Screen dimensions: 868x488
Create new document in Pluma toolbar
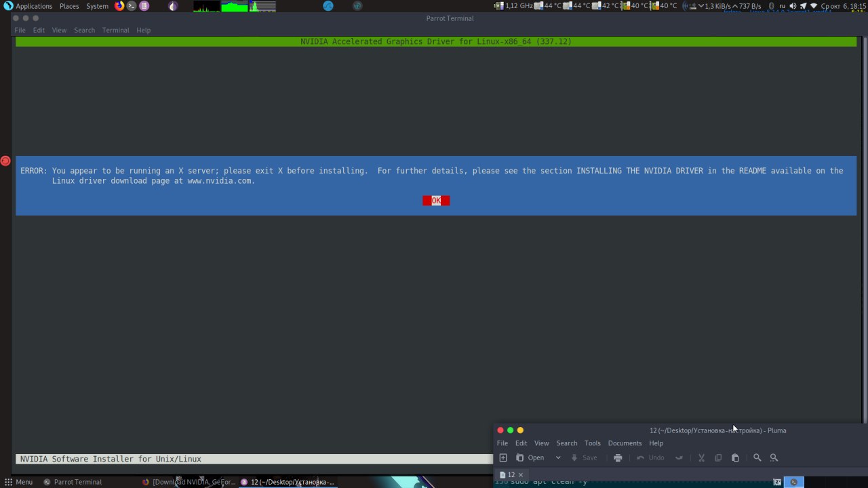pyautogui.click(x=503, y=457)
